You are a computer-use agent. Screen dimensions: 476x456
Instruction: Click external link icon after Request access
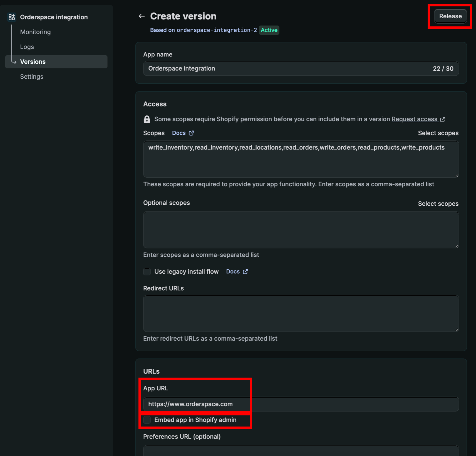(443, 120)
